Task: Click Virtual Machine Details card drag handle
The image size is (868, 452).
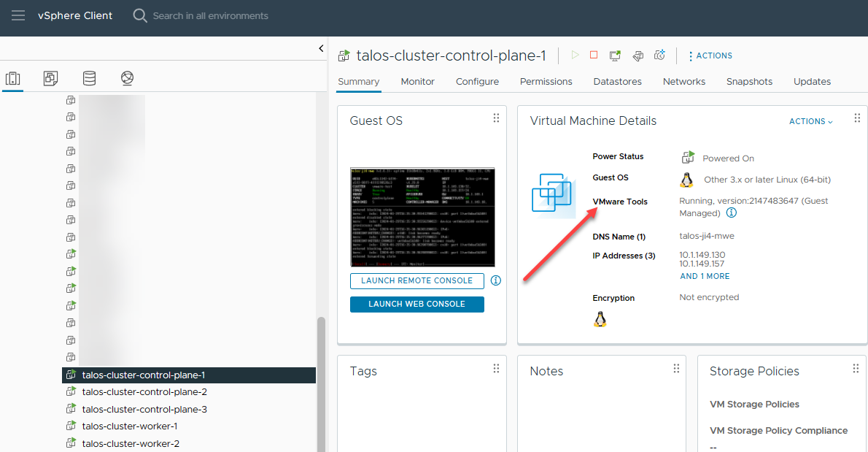Action: click(x=857, y=118)
